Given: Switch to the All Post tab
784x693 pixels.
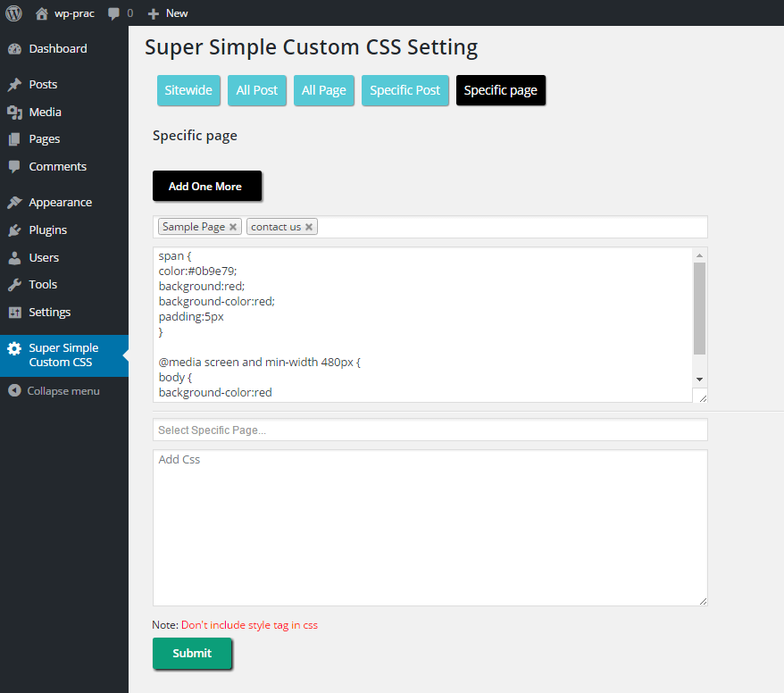Looking at the screenshot, I should click(x=257, y=90).
